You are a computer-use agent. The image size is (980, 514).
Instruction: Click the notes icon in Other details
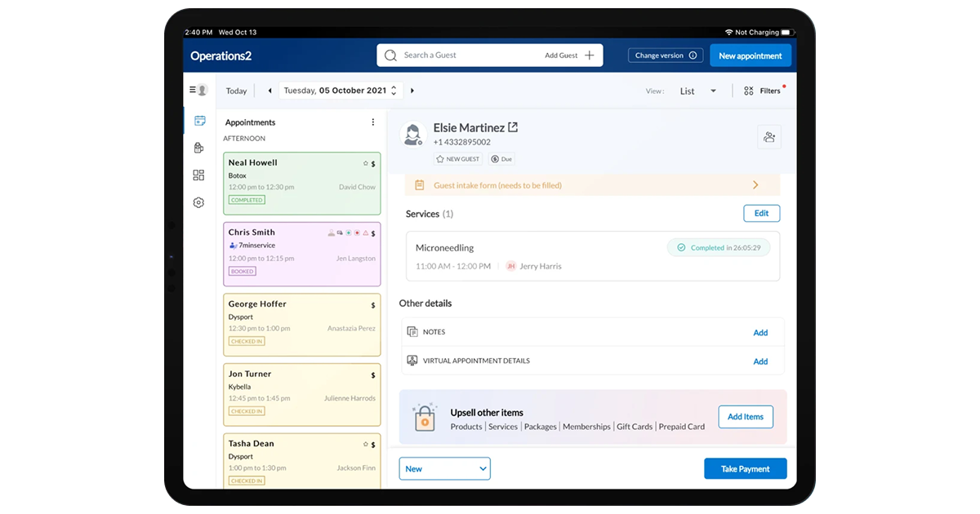(412, 332)
